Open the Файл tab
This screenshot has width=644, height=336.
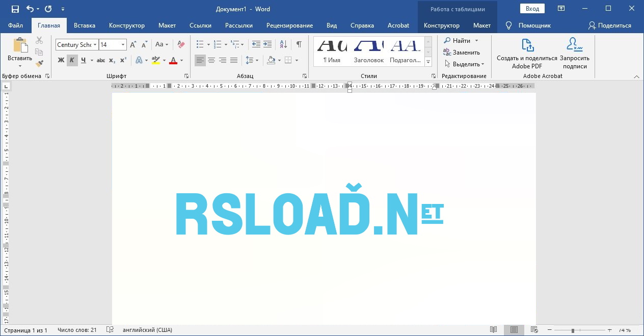tap(15, 25)
